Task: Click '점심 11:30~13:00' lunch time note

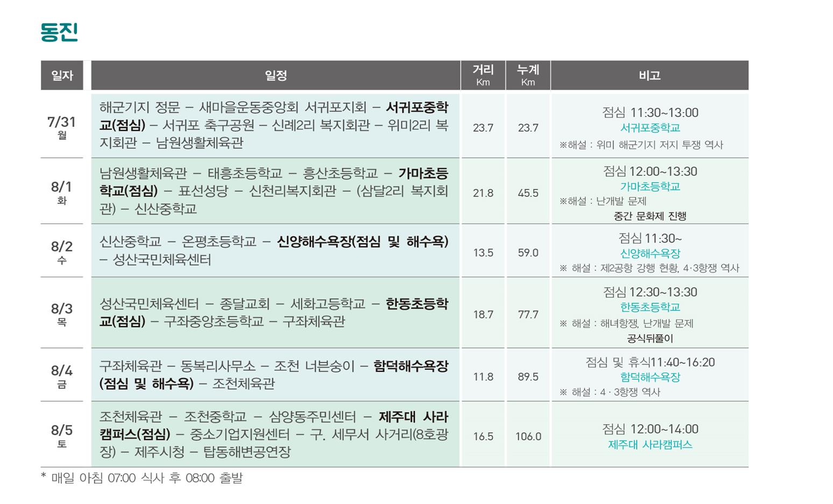Action: click(650, 112)
